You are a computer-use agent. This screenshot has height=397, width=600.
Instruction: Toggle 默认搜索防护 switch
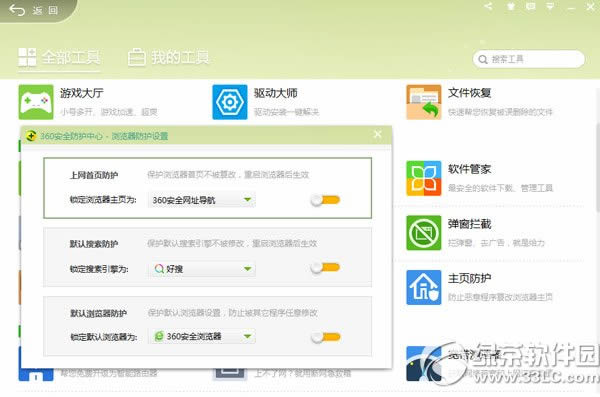click(325, 268)
